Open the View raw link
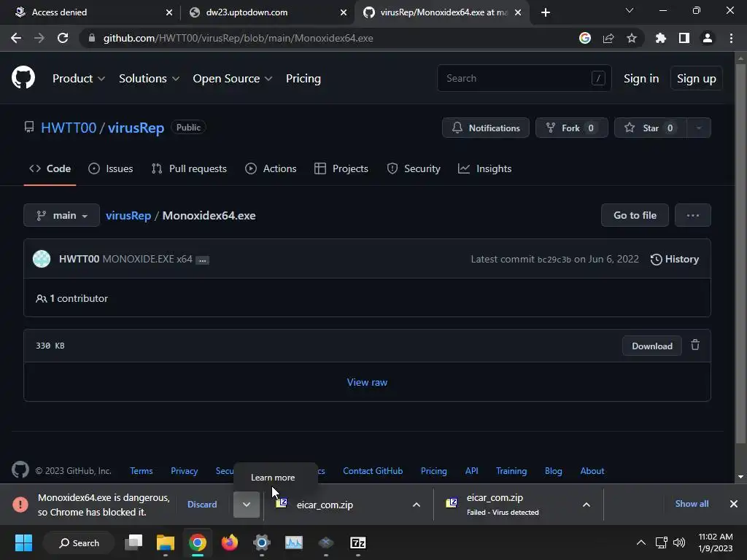This screenshot has width=747, height=560. [367, 382]
